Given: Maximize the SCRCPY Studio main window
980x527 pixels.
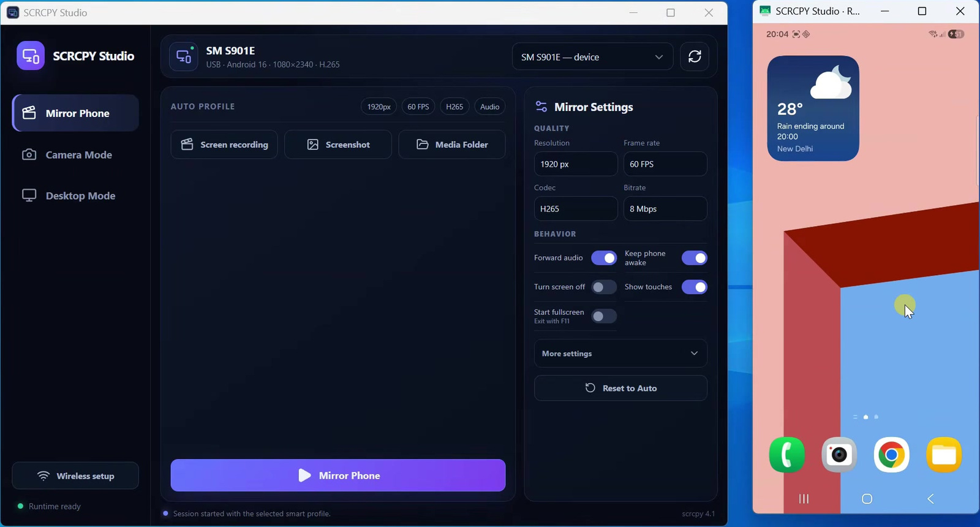Looking at the screenshot, I should [671, 12].
